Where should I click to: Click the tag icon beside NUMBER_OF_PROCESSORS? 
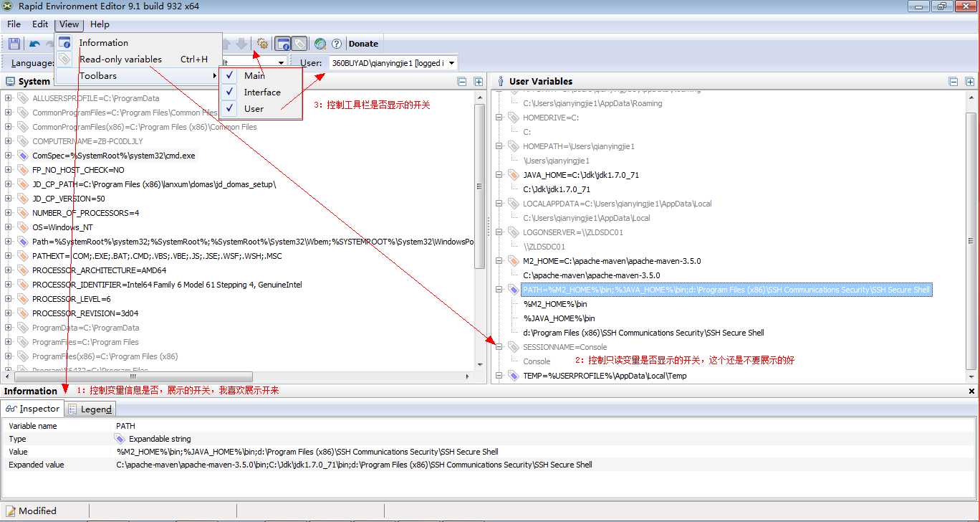coord(23,213)
